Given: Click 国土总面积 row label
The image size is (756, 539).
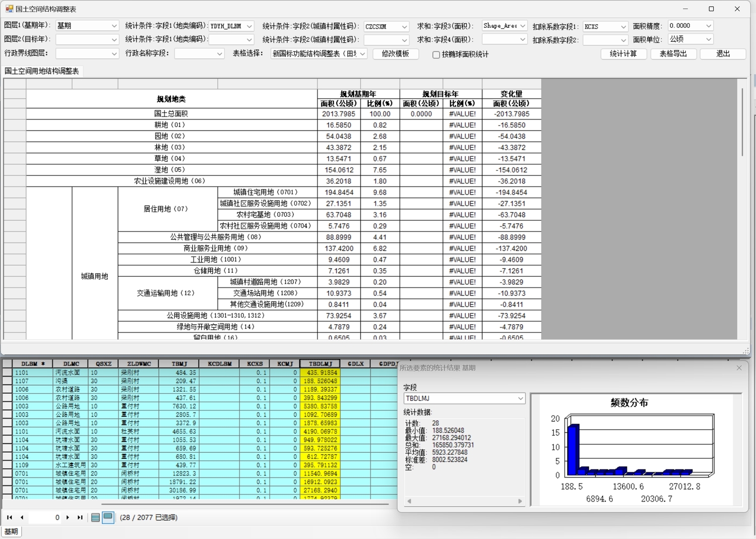Looking at the screenshot, I should [171, 114].
